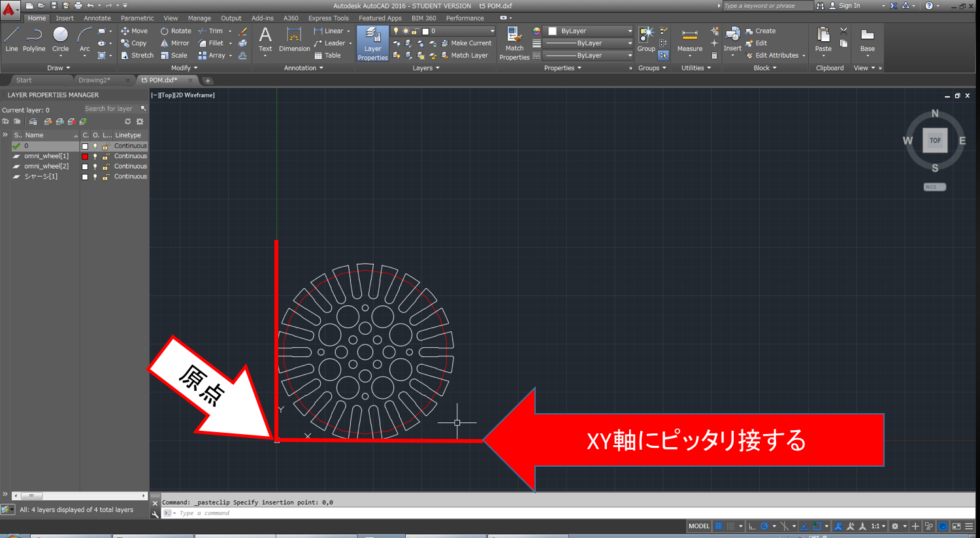The width and height of the screenshot is (980, 538).
Task: Switch to the Drawing2 document tab
Action: (x=94, y=80)
